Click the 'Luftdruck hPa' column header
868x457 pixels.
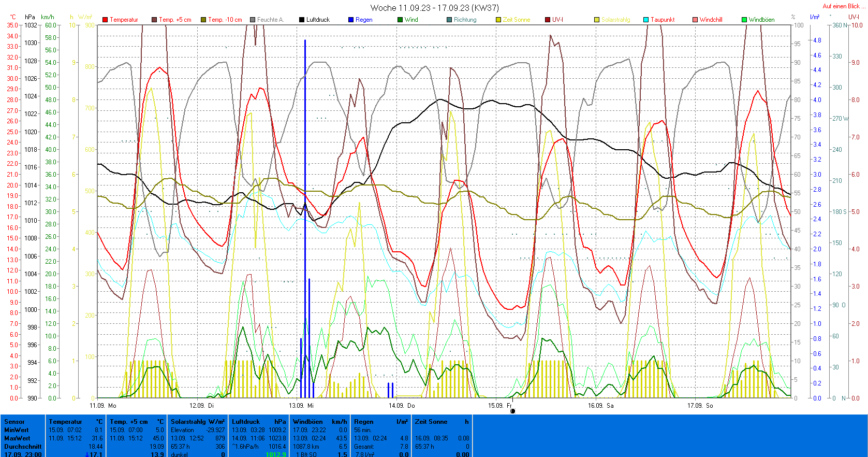click(x=259, y=422)
